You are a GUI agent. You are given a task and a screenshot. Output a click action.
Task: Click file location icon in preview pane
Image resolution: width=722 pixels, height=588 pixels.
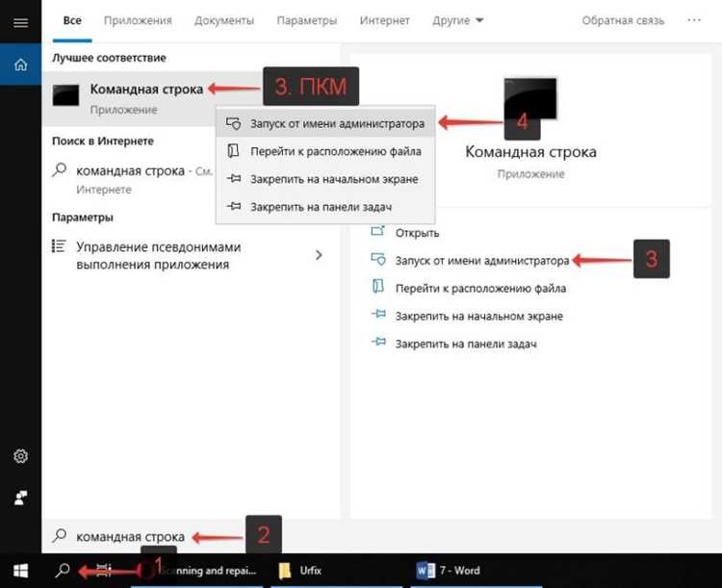pyautogui.click(x=378, y=287)
